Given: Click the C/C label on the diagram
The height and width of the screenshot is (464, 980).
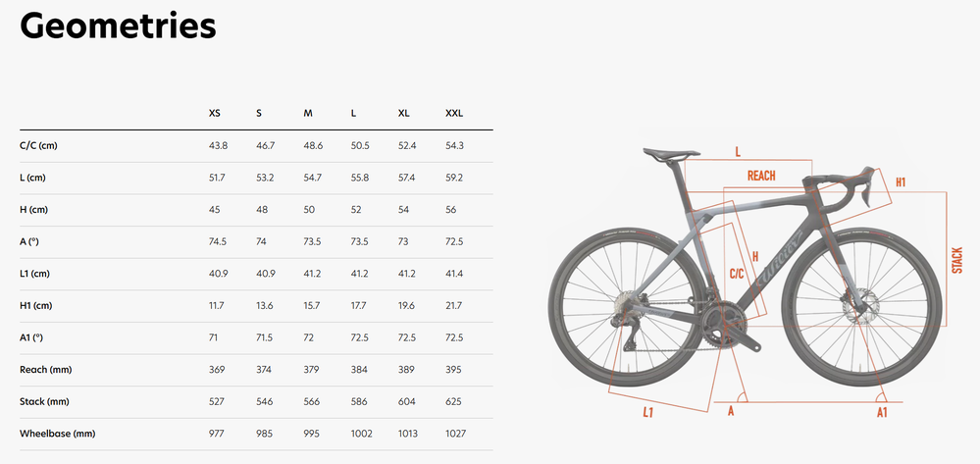Looking at the screenshot, I should click(x=737, y=274).
